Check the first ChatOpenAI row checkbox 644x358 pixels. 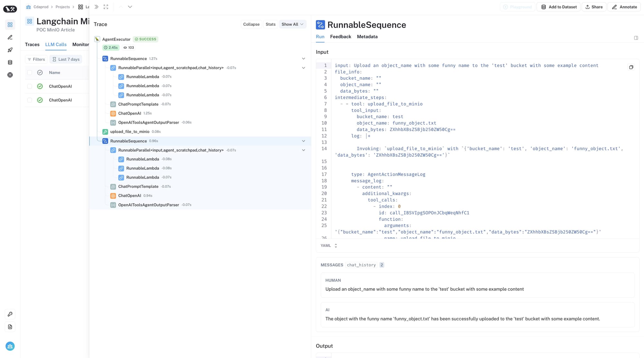pos(30,86)
